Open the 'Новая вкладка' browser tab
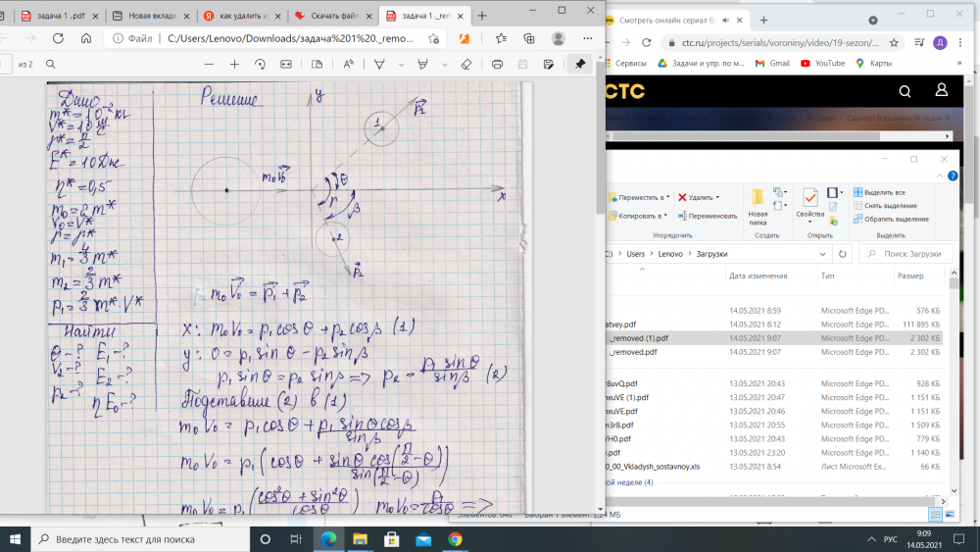This screenshot has width=980, height=552. click(x=147, y=16)
